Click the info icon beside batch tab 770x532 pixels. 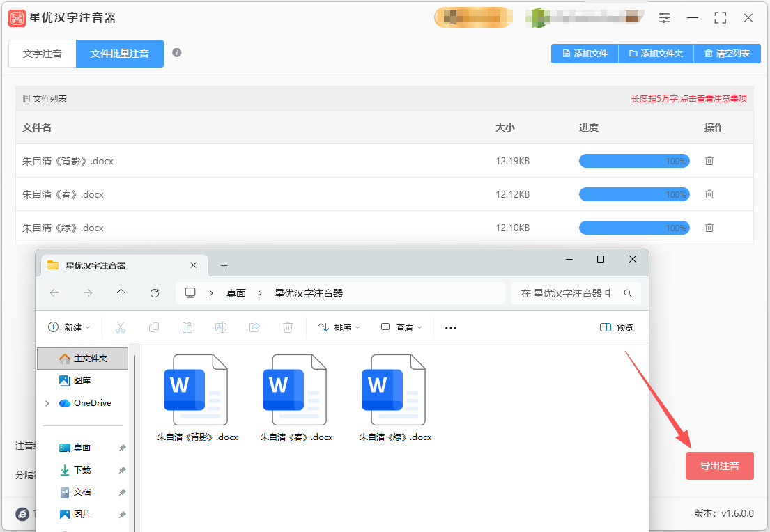[177, 52]
